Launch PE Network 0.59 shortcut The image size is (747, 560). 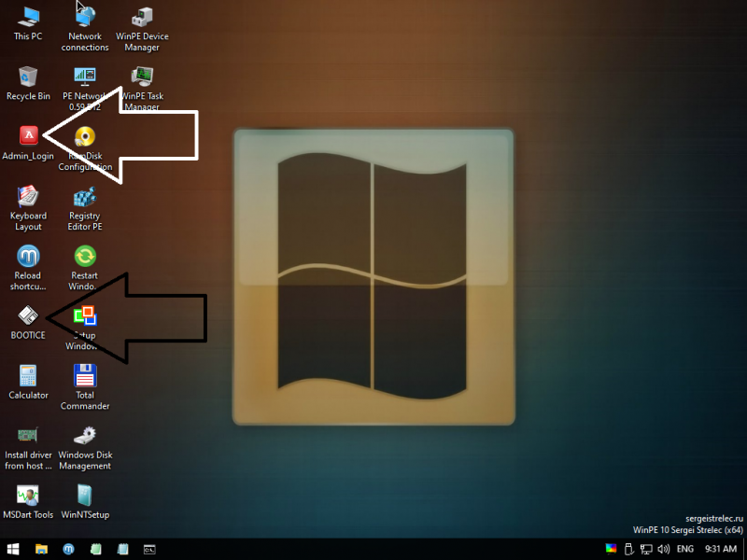(85, 89)
